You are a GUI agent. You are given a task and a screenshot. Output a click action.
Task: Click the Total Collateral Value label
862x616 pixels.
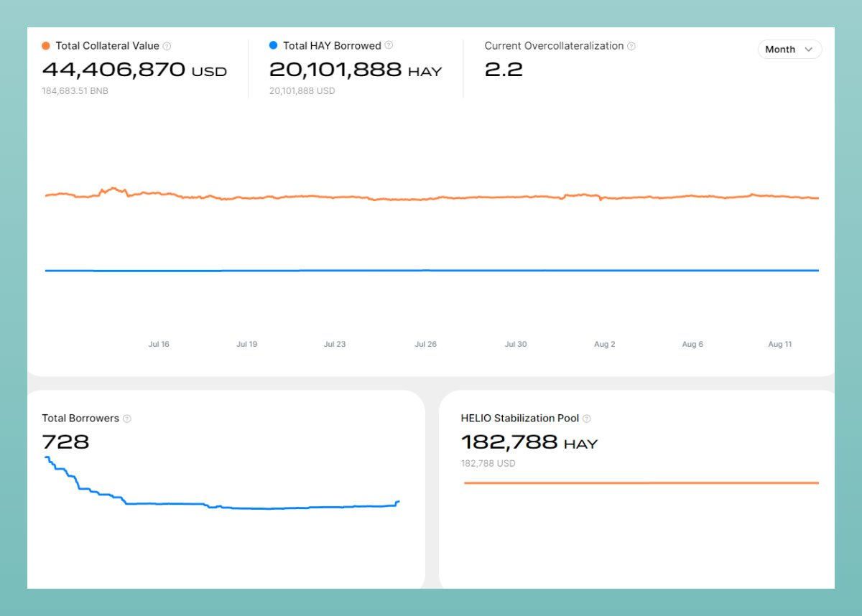click(x=107, y=46)
